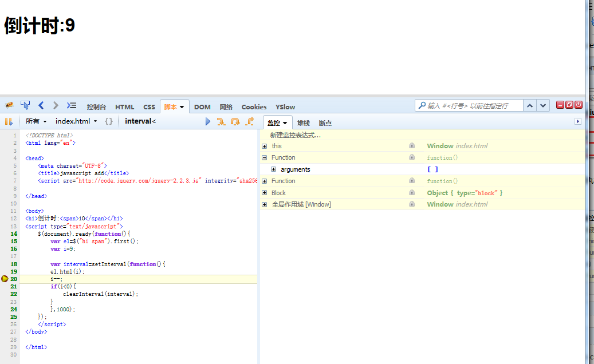The image size is (594, 364).
Task: Activate the element inspect pointer tool
Action: [25, 105]
